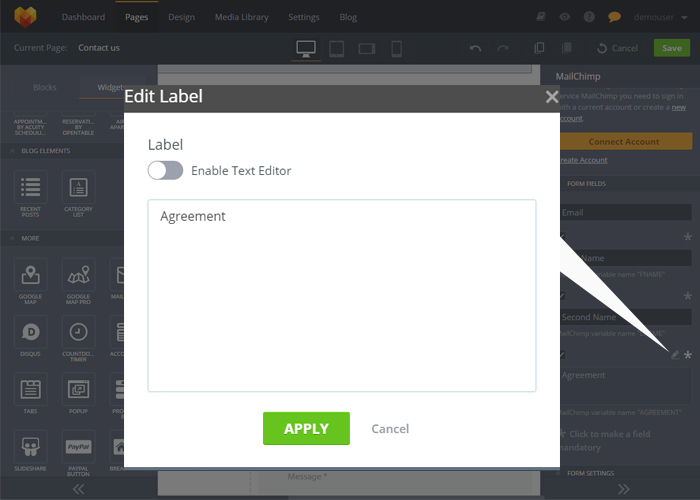Click the redo arrow icon
This screenshot has height=500, width=700.
[503, 48]
